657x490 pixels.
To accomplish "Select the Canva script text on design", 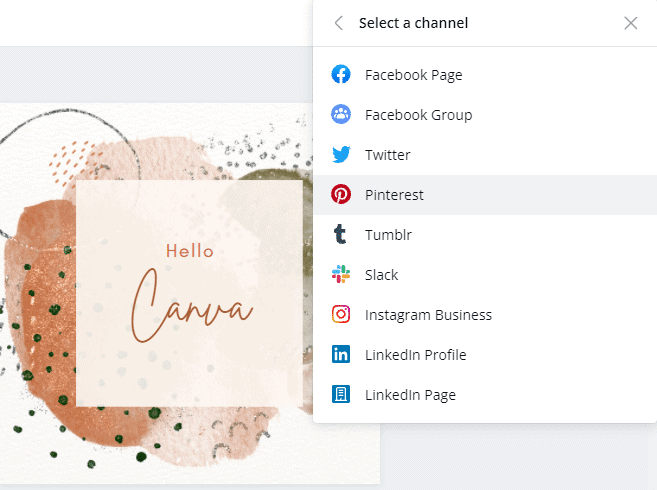I will (x=191, y=305).
